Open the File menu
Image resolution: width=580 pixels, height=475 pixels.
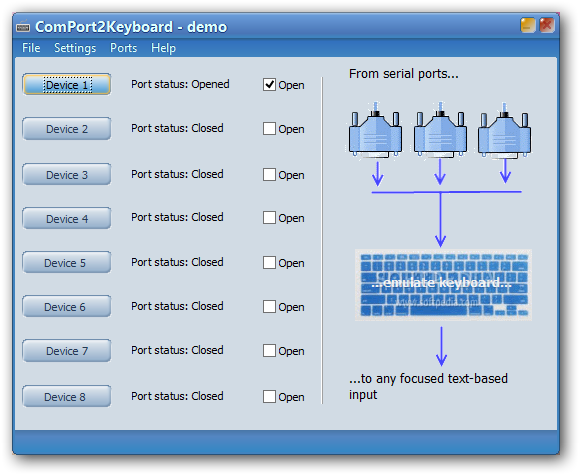pyautogui.click(x=31, y=48)
